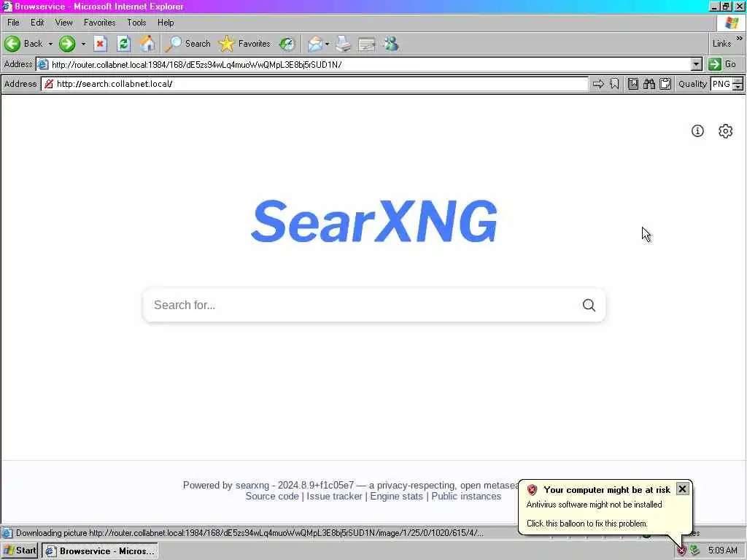The height and width of the screenshot is (560, 747).
Task: Click the Quality PNG field
Action: pos(721,84)
